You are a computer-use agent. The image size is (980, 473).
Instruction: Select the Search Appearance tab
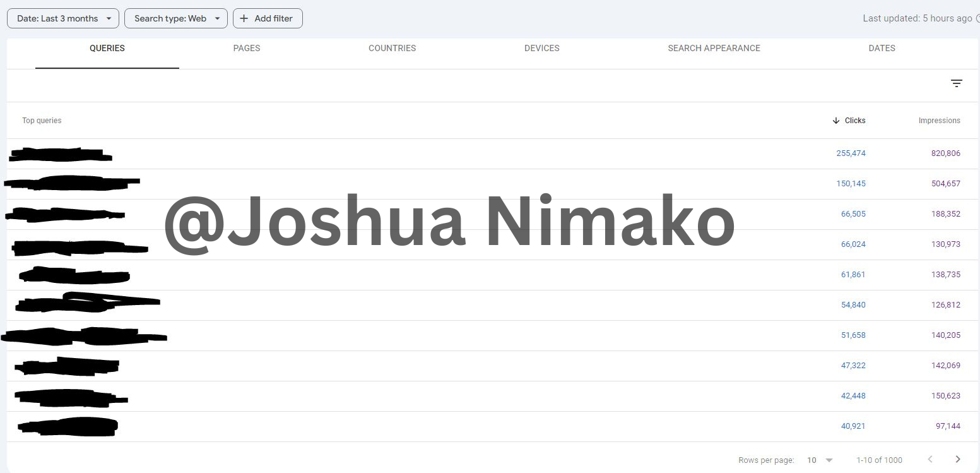(714, 48)
